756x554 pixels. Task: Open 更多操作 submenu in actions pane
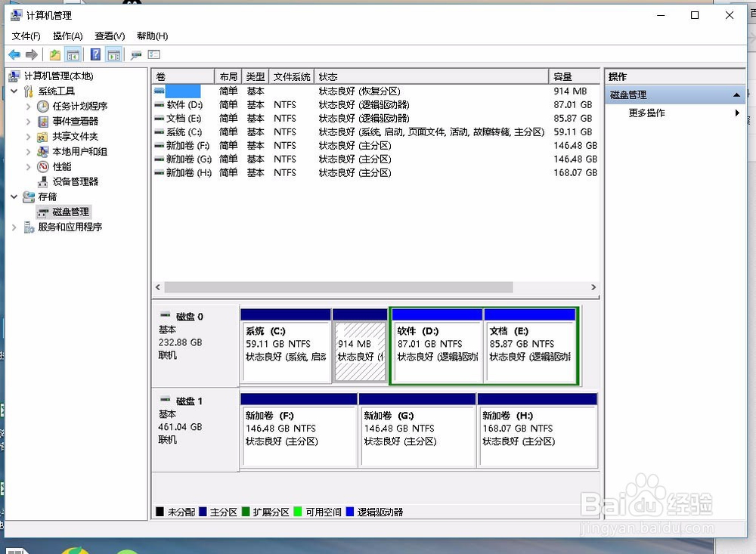pyautogui.click(x=674, y=113)
